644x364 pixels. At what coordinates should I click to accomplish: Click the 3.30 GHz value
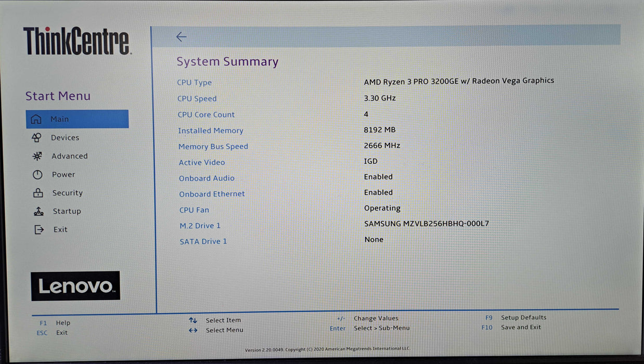click(380, 98)
